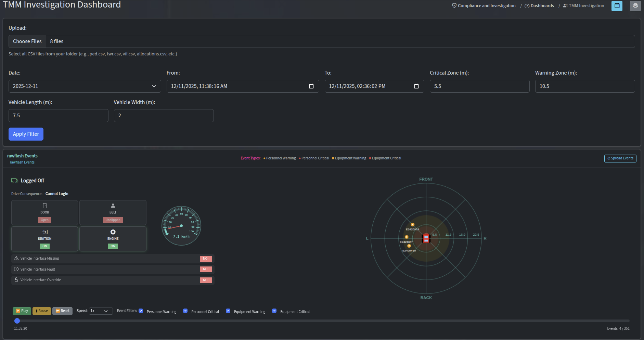The height and width of the screenshot is (340, 644).
Task: Click the BELT person icon
Action: point(113,206)
